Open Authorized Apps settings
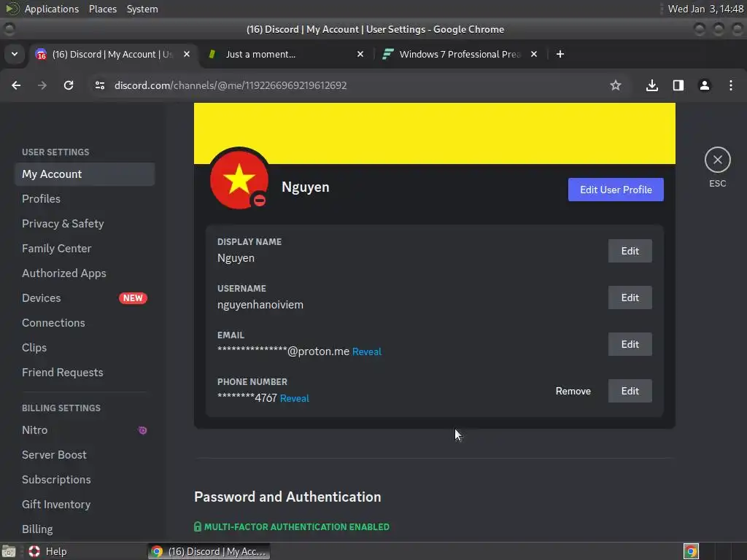This screenshot has width=747, height=560. [85, 273]
